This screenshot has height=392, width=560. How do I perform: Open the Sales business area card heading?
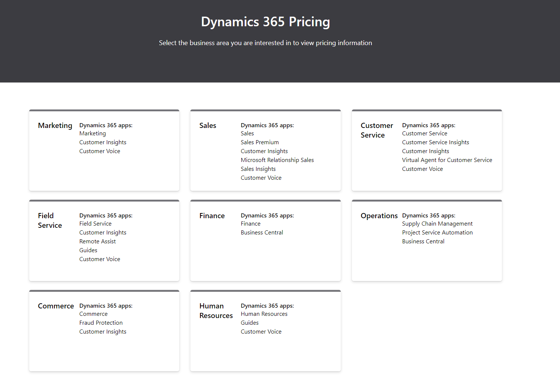[208, 126]
